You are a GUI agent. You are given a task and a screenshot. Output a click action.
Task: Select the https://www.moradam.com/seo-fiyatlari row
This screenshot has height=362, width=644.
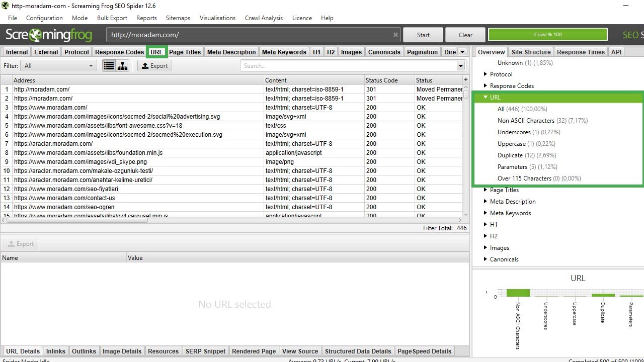(231, 189)
